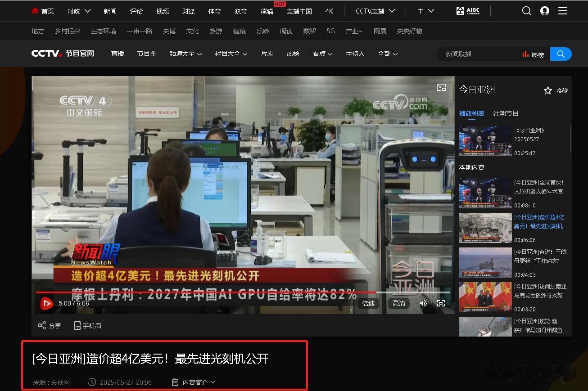Open 体育 in the top navigation
This screenshot has height=391, width=588.
pyautogui.click(x=215, y=11)
